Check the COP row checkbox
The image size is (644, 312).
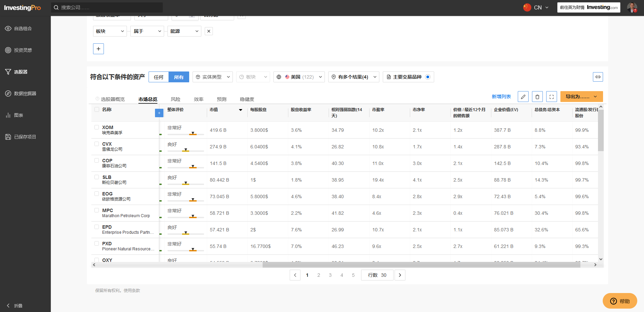97,161
